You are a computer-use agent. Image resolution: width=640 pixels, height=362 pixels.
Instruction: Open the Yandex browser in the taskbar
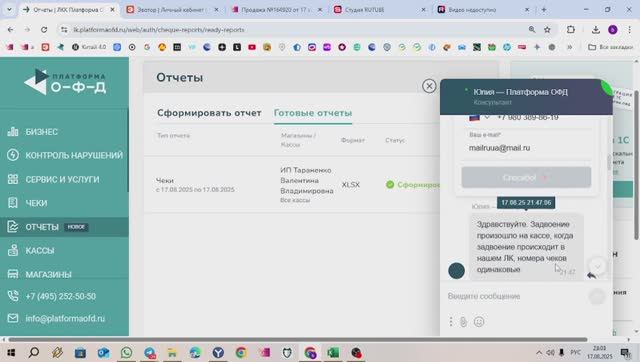click(218, 353)
